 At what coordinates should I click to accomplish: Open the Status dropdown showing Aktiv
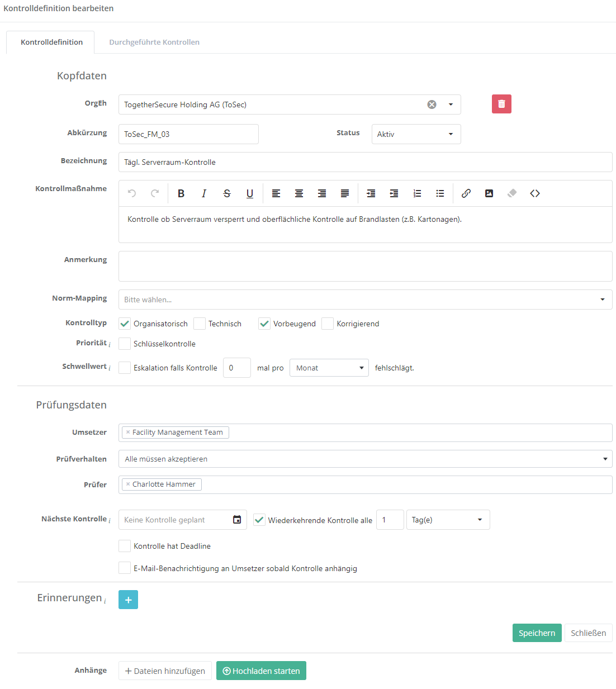click(416, 134)
